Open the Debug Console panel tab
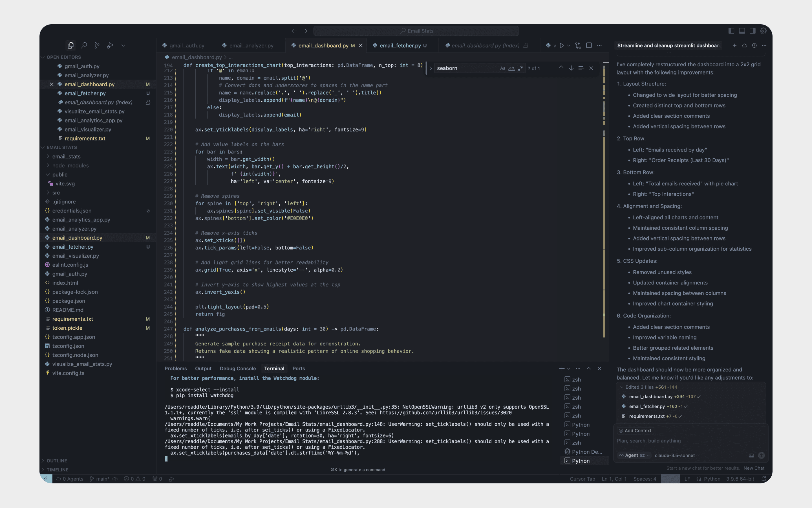812x508 pixels. tap(238, 369)
